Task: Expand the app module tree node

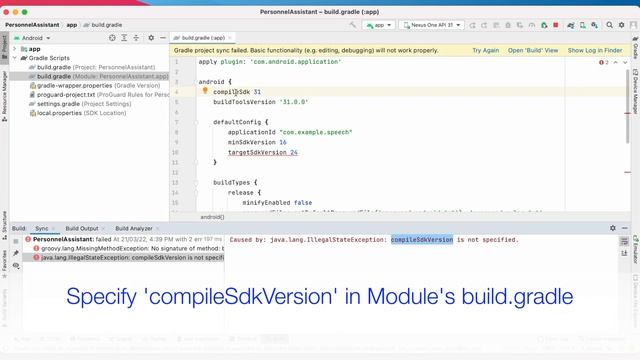Action: (x=15, y=49)
